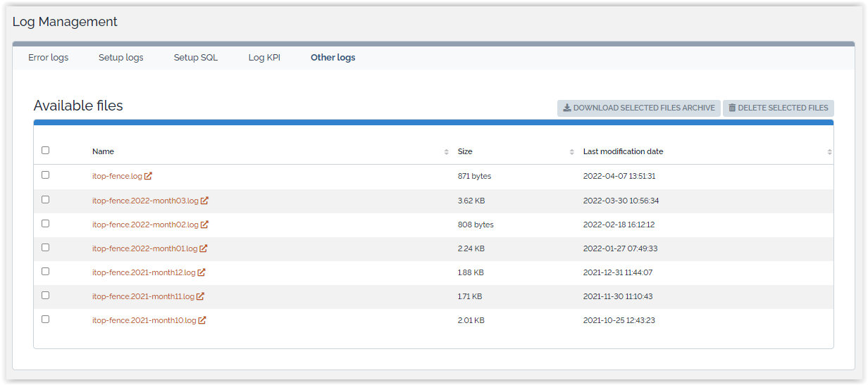Screen dimensions: 868x385
Task: Open the itop-fence.2021-month12.log file link
Action: point(144,272)
